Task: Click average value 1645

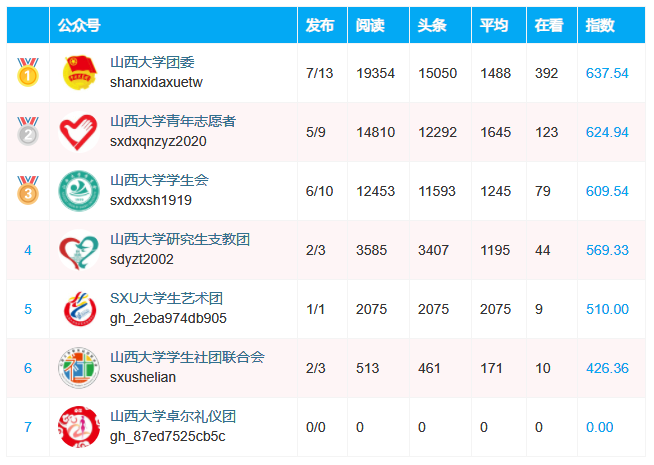Action: pos(496,132)
